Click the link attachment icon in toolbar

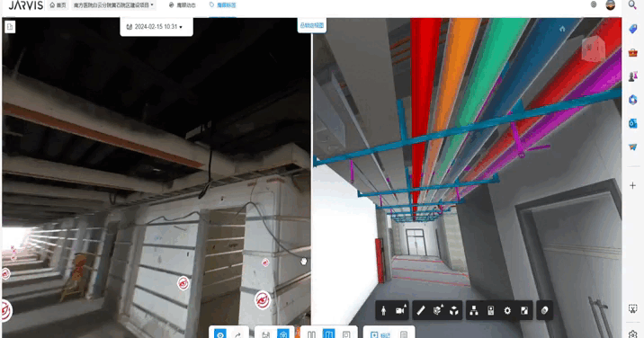click(544, 310)
